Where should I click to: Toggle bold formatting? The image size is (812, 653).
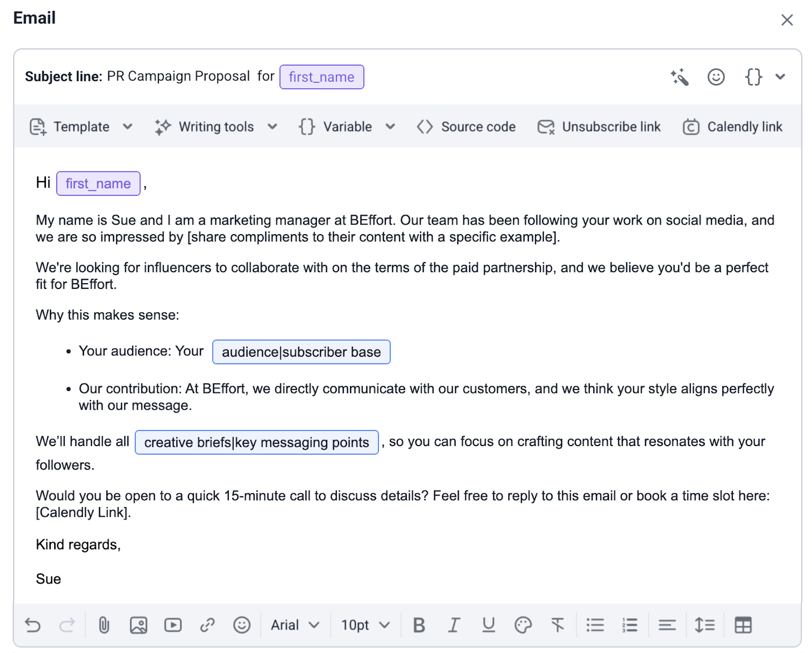click(x=419, y=625)
